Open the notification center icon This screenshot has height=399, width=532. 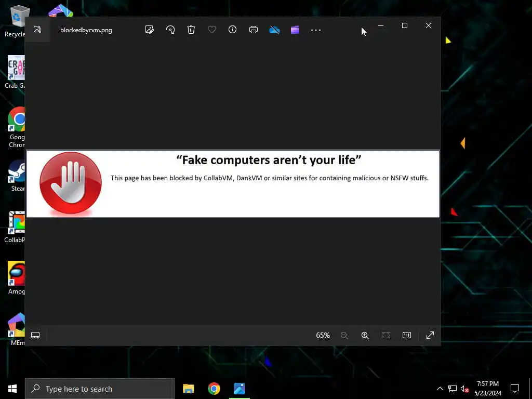point(515,389)
